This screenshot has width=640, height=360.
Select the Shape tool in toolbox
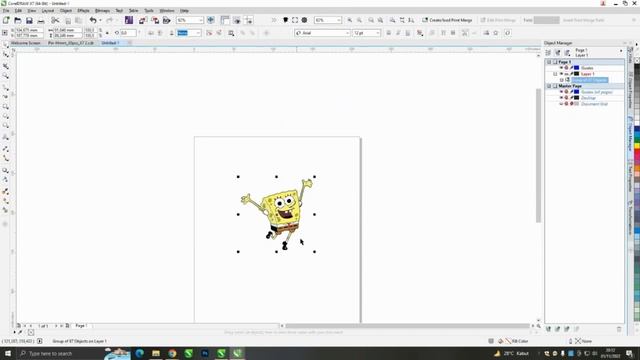pos(6,55)
